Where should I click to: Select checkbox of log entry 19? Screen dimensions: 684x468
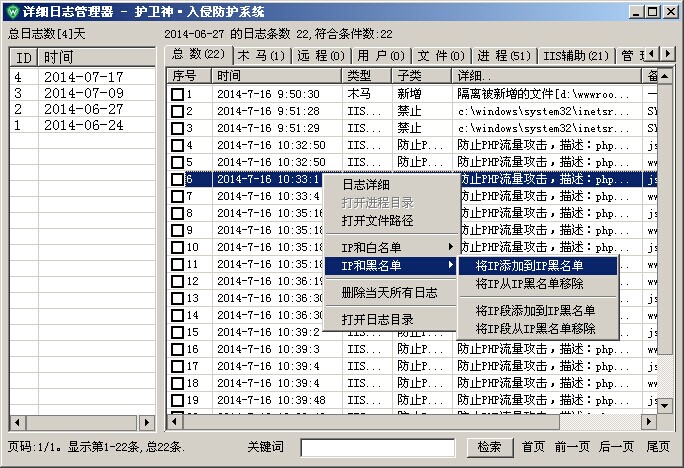tap(177, 400)
